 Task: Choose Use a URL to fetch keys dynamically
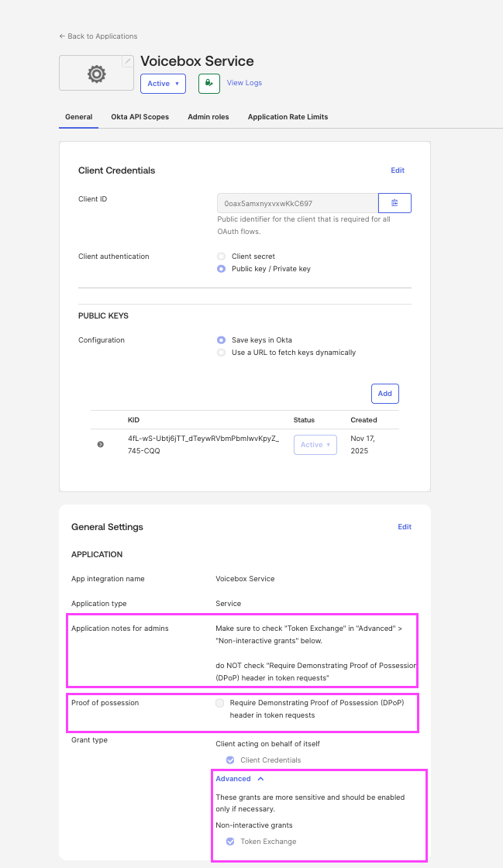(222, 352)
